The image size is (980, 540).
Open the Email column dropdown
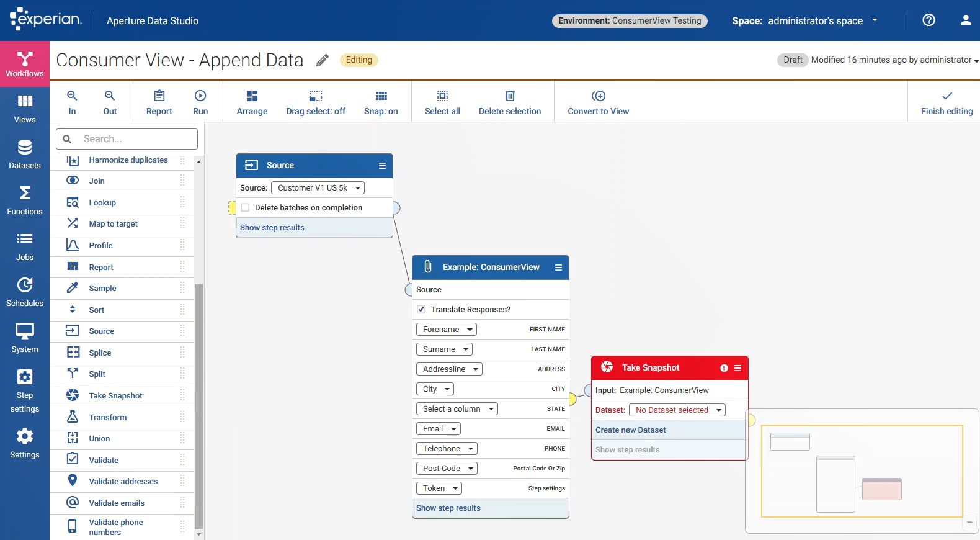tap(438, 429)
